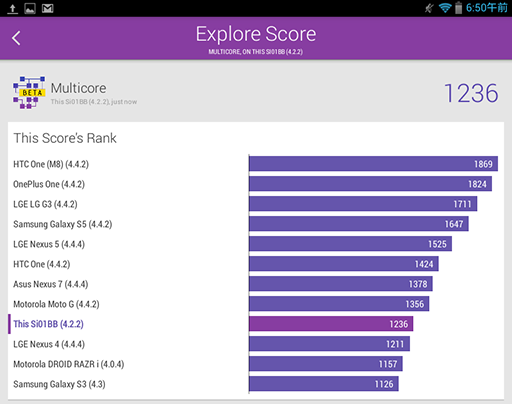This screenshot has width=512, height=404.
Task: Select the Motorola Moto G (4.4.2) row
Action: click(x=256, y=304)
